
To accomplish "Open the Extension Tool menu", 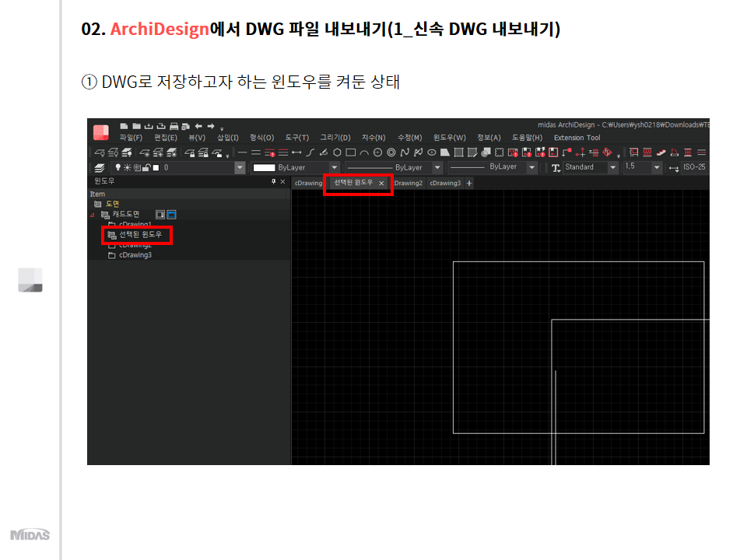I will point(577,138).
